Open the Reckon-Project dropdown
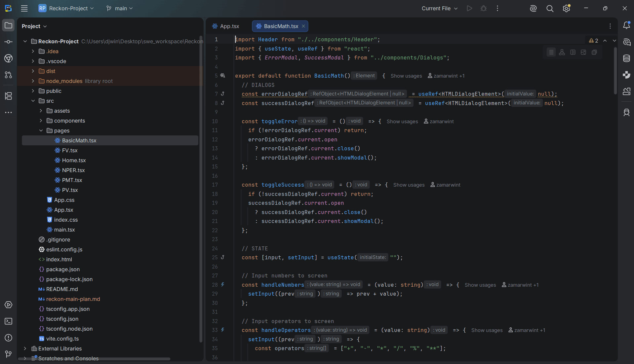 pyautogui.click(x=66, y=9)
